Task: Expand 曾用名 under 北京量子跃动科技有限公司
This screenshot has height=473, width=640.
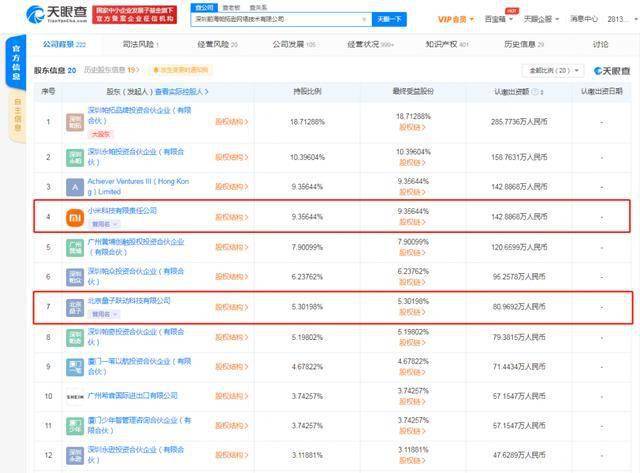Action: coord(104,313)
